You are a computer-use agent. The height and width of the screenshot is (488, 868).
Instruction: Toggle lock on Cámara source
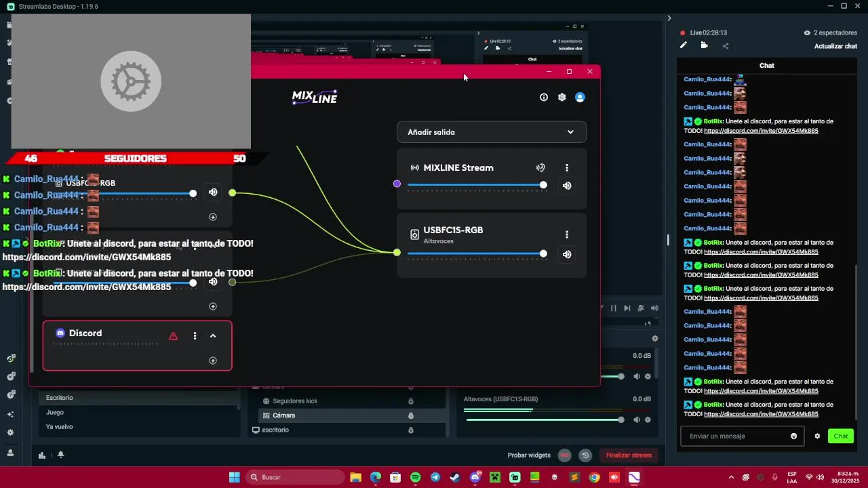(411, 415)
